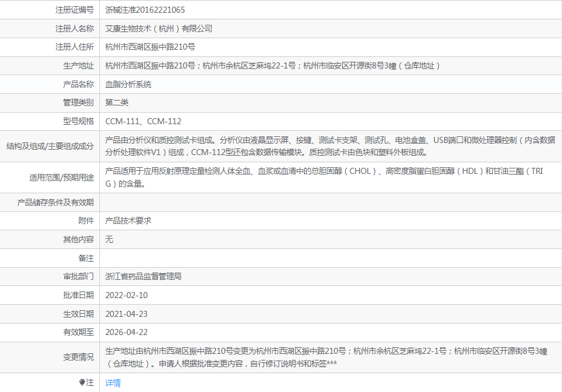Click management class 第二类

[117, 102]
